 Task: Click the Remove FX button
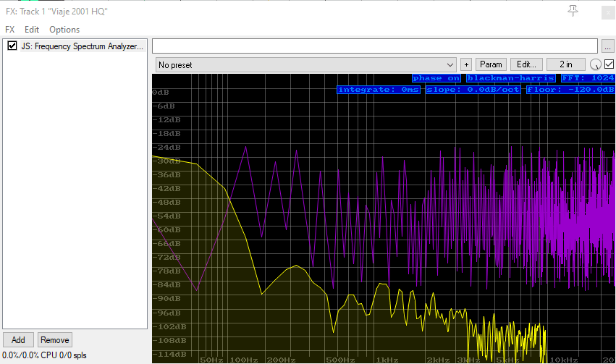(x=54, y=339)
